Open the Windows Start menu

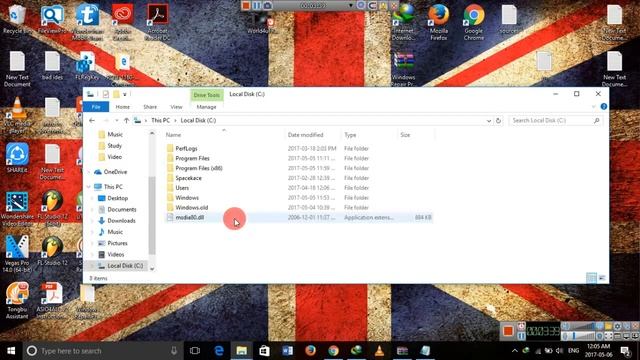tap(11, 351)
